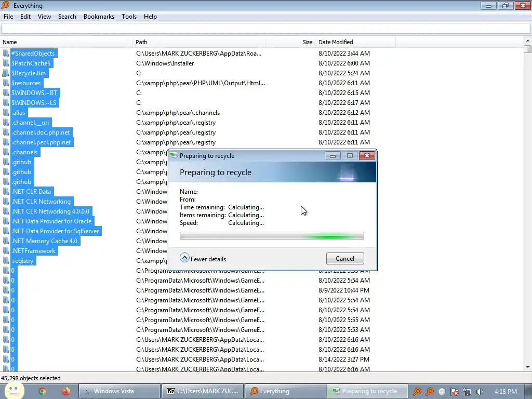Click the $WINDOWS.~LS folder icon
This screenshot has height=399, width=532.
point(6,102)
